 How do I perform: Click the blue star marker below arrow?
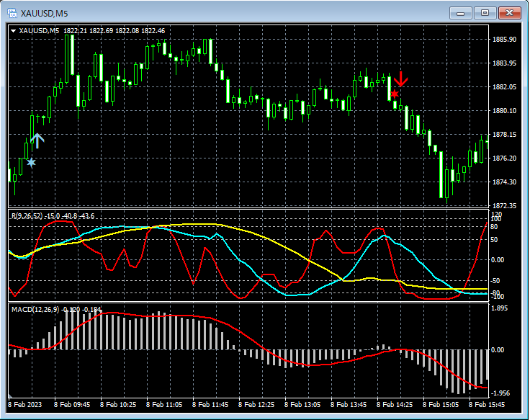point(31,162)
